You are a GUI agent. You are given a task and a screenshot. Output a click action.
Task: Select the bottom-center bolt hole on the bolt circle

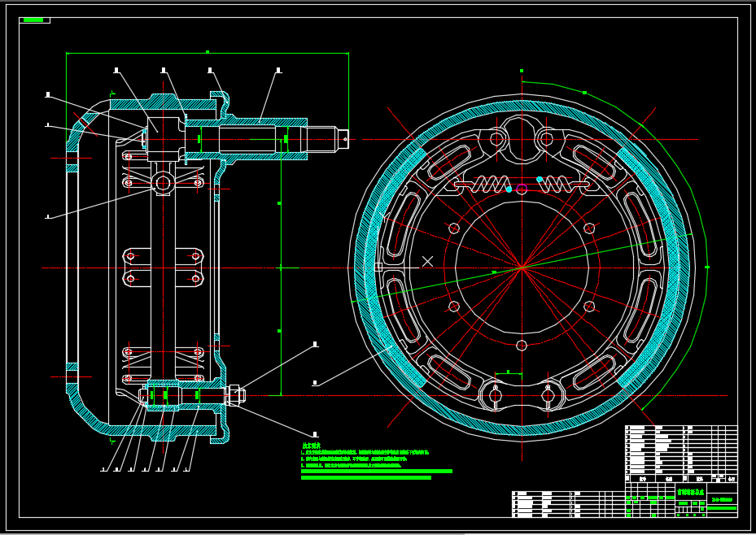(x=521, y=346)
